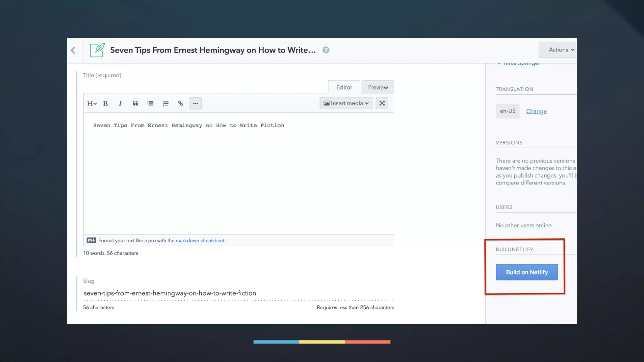Viewport: 644px width, 362px height.
Task: Show more formatting options ellipsis
Action: tap(195, 103)
